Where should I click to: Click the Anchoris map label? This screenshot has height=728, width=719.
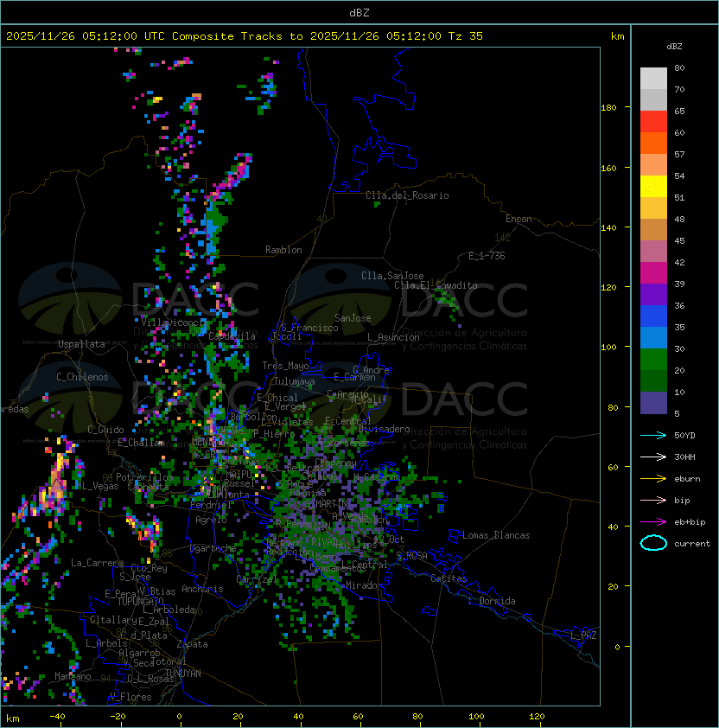[x=202, y=589]
